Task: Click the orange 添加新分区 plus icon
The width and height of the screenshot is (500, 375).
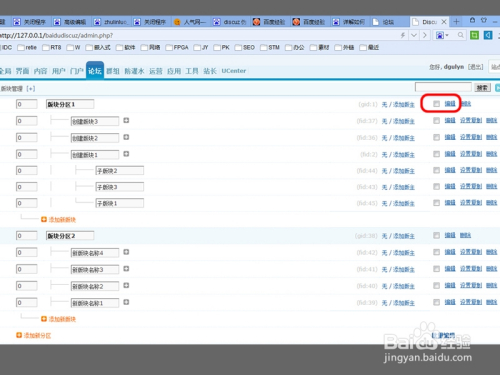Action: 19,335
